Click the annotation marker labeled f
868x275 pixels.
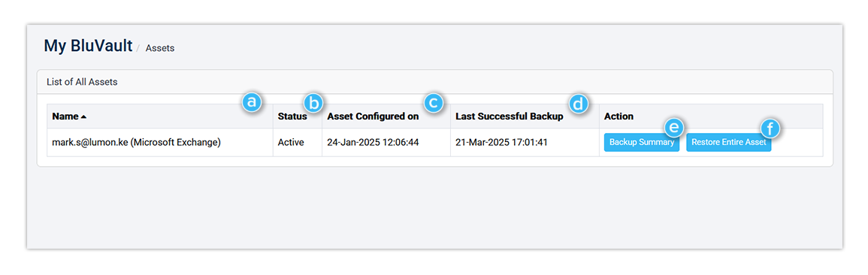(x=770, y=128)
